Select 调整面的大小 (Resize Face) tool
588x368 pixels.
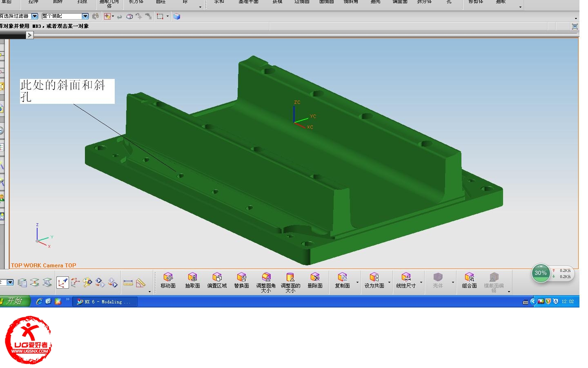tap(290, 283)
